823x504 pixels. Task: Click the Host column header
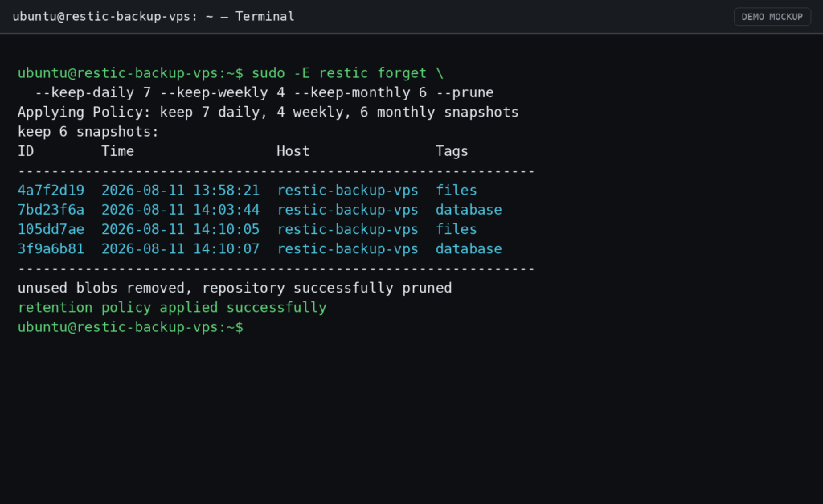point(293,151)
